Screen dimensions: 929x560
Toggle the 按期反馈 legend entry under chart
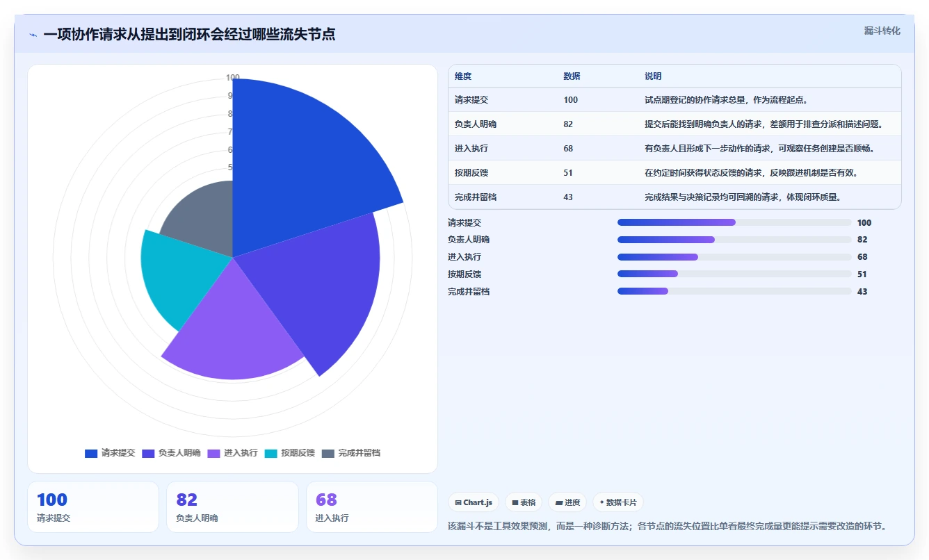[x=289, y=453]
